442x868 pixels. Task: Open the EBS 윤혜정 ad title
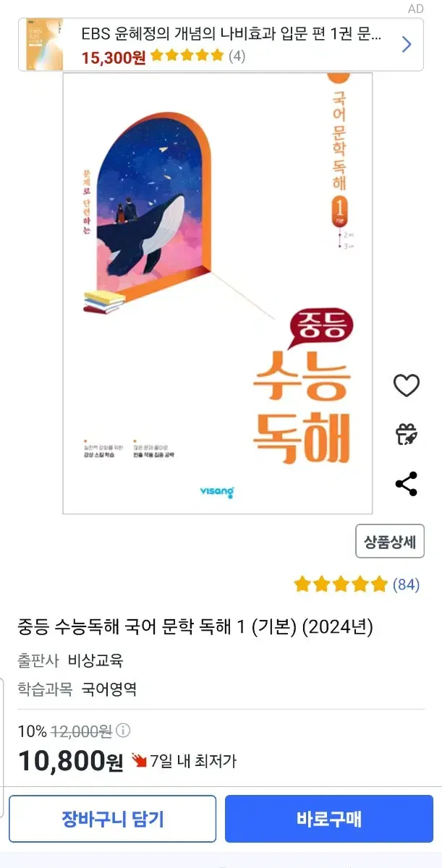pos(232,34)
